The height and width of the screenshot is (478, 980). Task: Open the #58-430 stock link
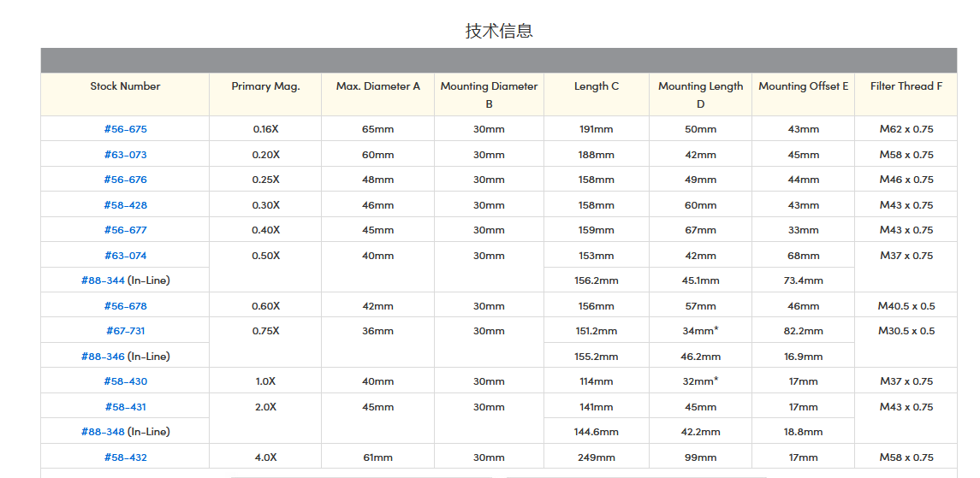click(125, 381)
